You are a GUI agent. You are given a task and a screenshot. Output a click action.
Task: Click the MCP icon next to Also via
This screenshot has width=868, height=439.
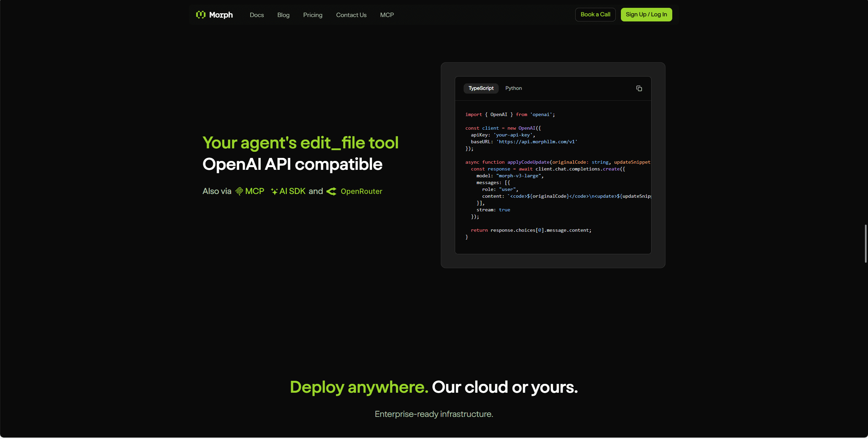coord(239,191)
